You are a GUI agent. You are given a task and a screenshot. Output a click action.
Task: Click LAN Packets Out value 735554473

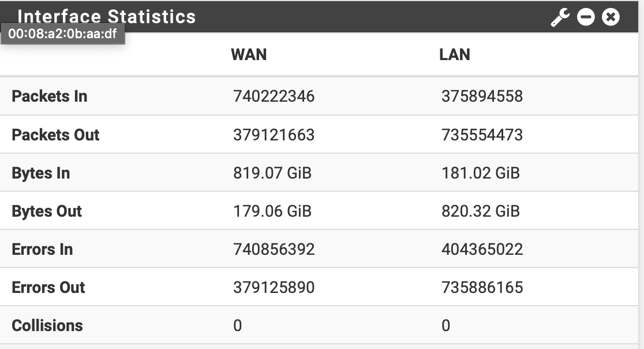pos(482,135)
